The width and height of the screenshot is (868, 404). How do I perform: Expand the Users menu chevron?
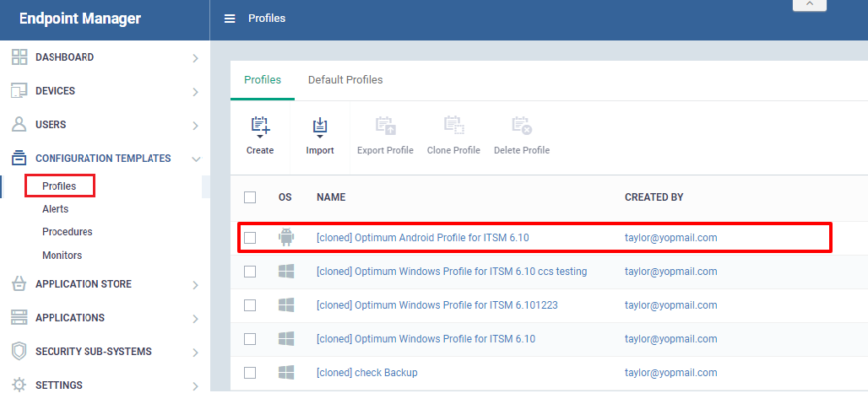tap(195, 126)
